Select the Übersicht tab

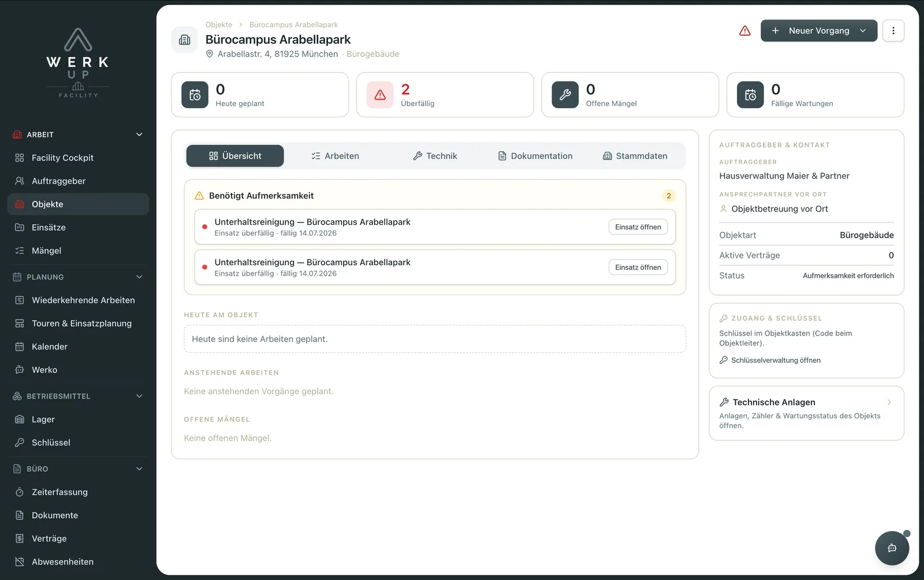(235, 156)
